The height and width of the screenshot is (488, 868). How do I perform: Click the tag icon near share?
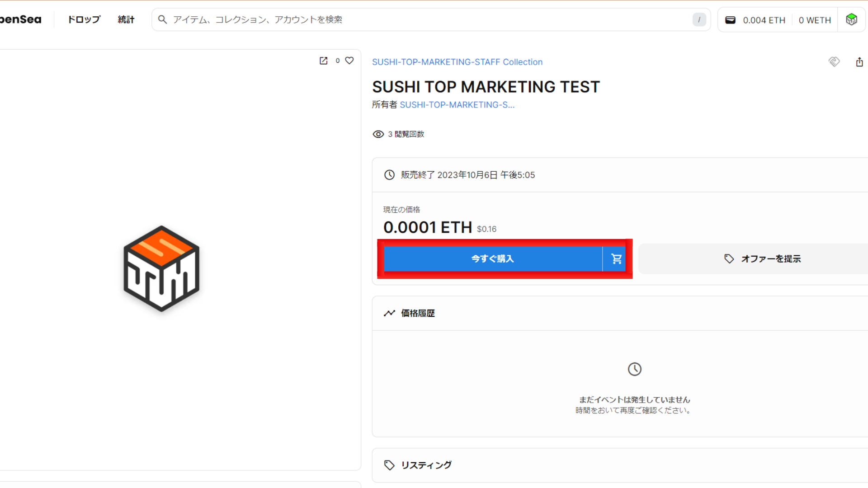(x=834, y=61)
